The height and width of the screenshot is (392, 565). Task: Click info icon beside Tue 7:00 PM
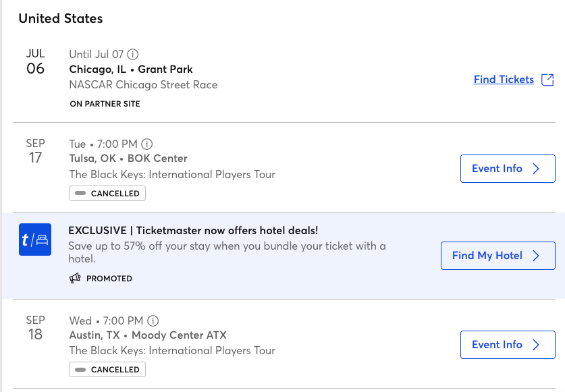147,144
